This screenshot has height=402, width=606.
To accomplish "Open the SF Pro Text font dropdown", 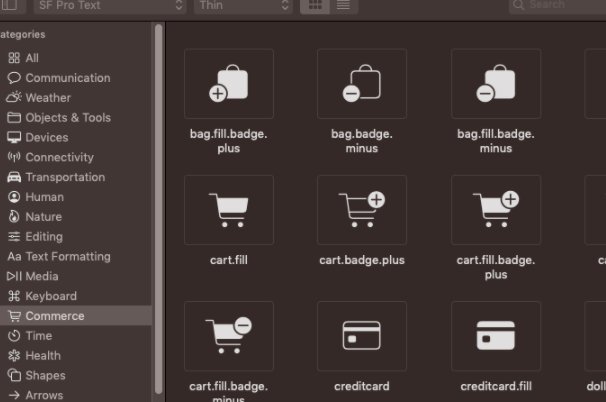I will [x=110, y=6].
